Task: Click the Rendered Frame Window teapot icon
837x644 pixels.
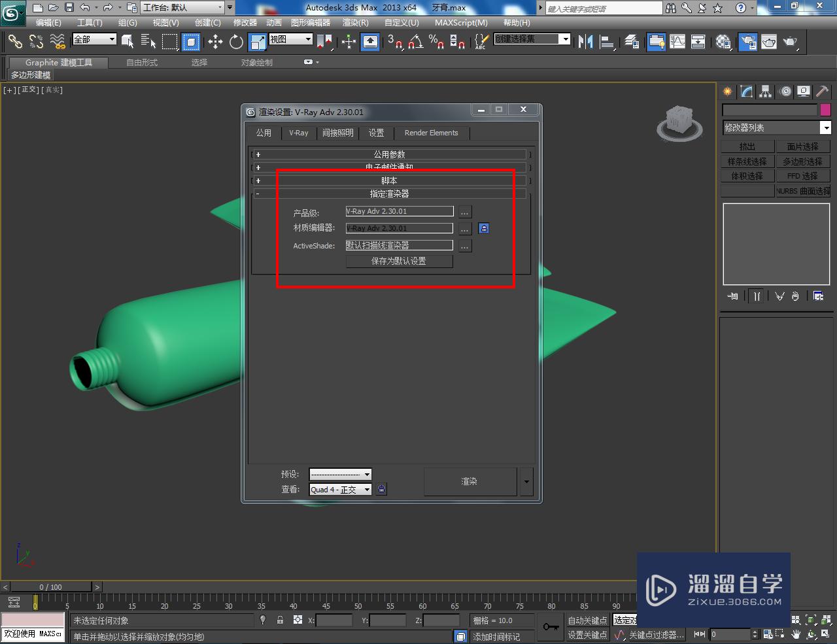Action: (x=768, y=42)
